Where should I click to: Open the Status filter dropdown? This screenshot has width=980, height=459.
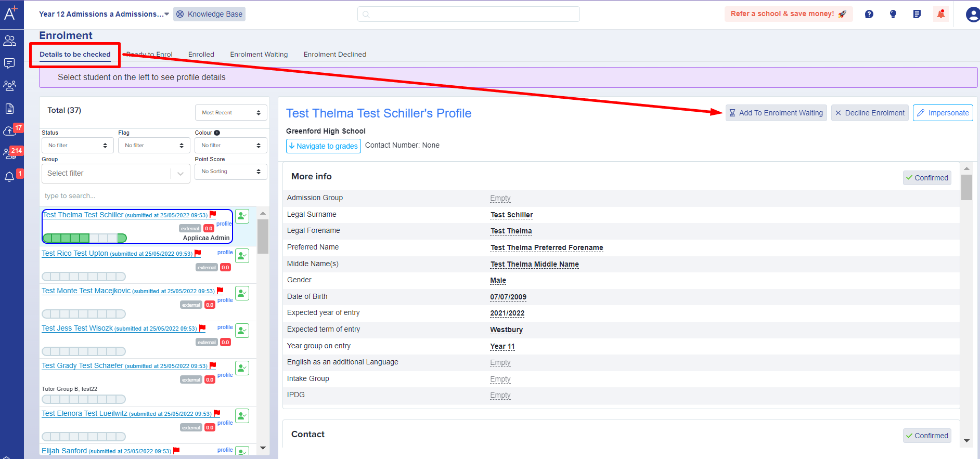click(x=78, y=146)
